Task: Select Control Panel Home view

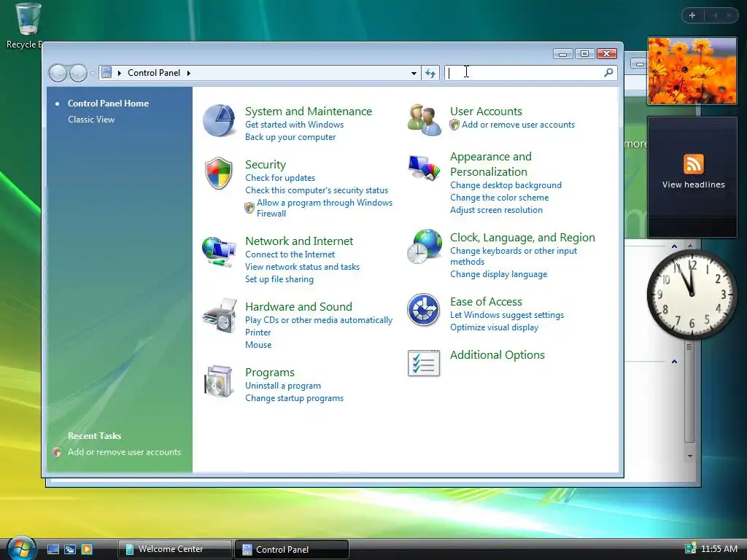Action: 108,104
